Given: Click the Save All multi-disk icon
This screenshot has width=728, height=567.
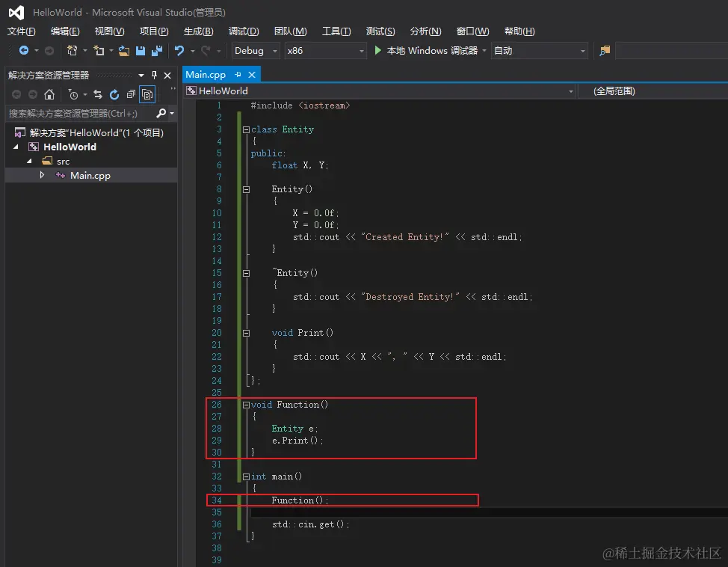Looking at the screenshot, I should (157, 51).
